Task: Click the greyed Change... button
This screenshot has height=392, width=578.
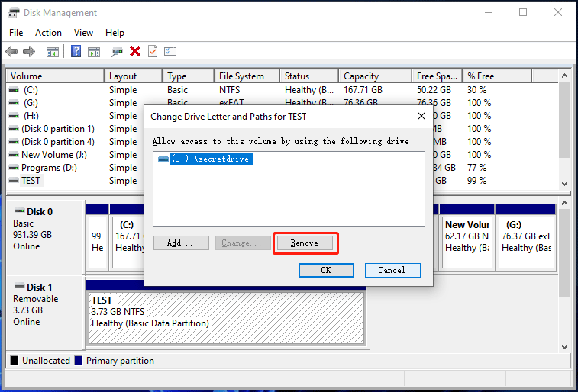Action: point(243,243)
